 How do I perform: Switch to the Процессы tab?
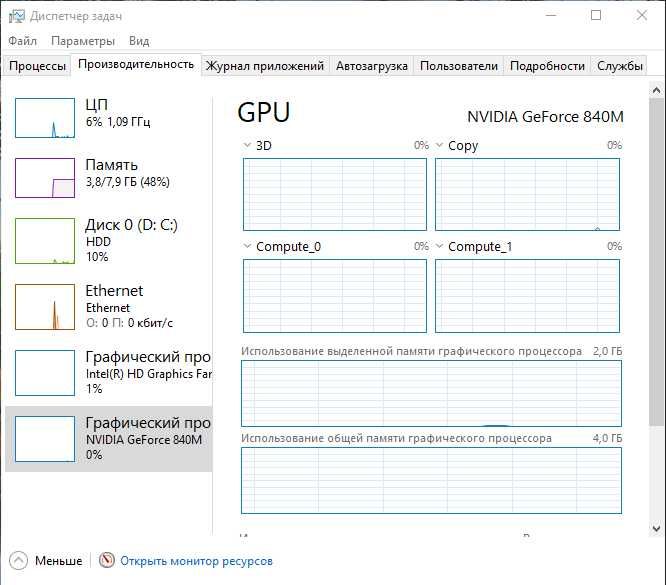pyautogui.click(x=37, y=66)
